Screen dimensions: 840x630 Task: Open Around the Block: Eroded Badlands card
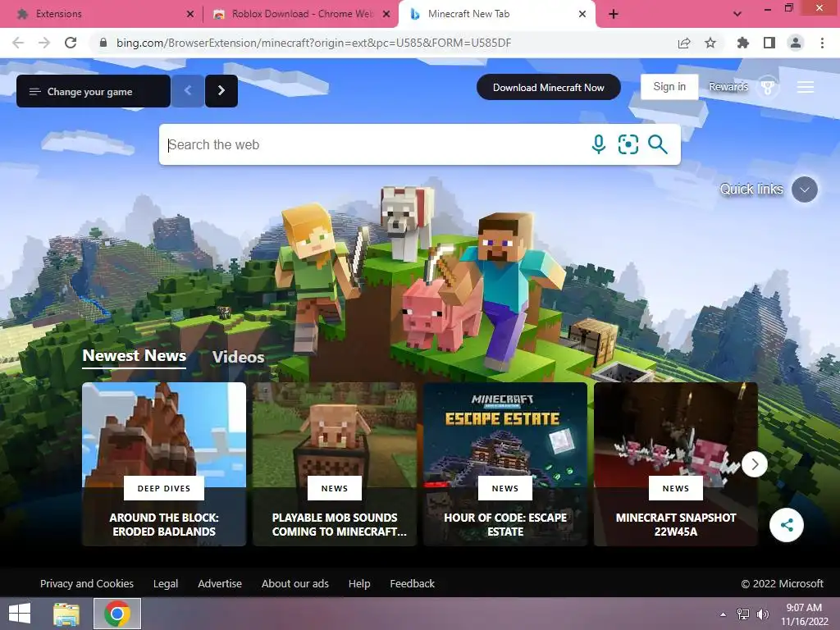click(x=164, y=464)
